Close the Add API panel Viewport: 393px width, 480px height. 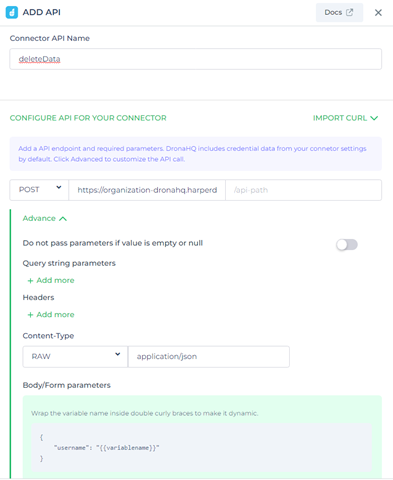[378, 13]
